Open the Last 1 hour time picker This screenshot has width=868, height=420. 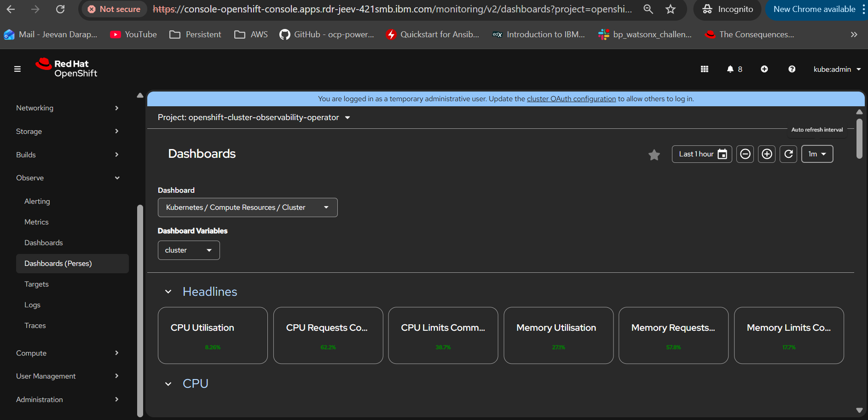(701, 154)
